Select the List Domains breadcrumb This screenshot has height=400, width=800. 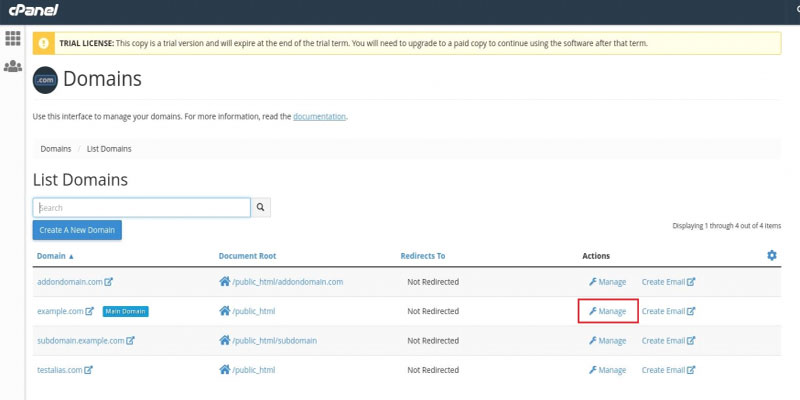(109, 149)
